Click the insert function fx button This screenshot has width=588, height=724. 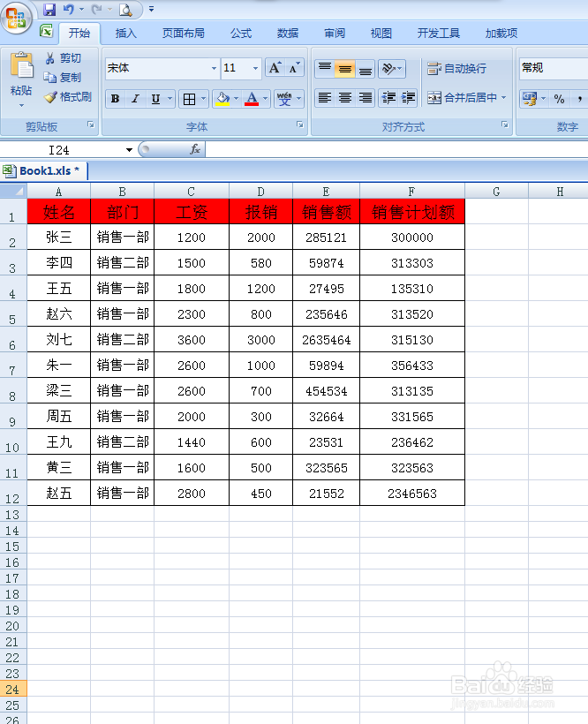(195, 149)
